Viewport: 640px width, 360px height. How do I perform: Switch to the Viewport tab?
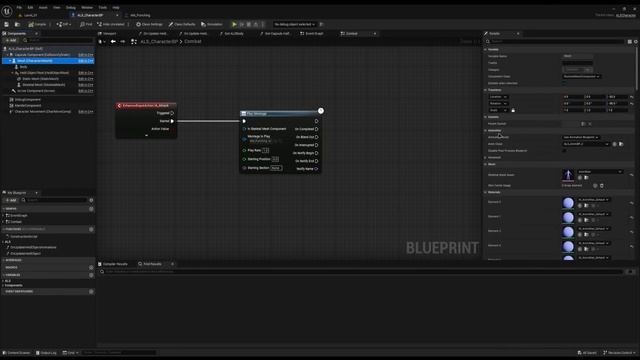(x=107, y=33)
